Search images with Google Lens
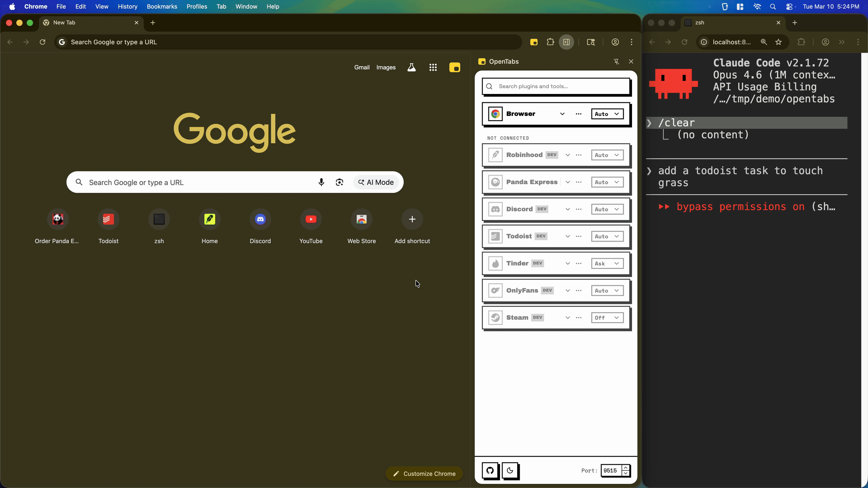The height and width of the screenshot is (488, 868). tap(339, 182)
